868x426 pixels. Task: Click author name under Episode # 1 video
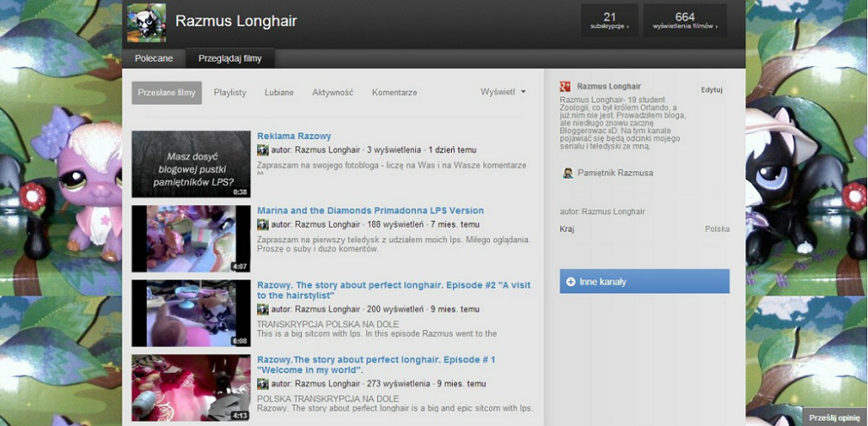327,384
